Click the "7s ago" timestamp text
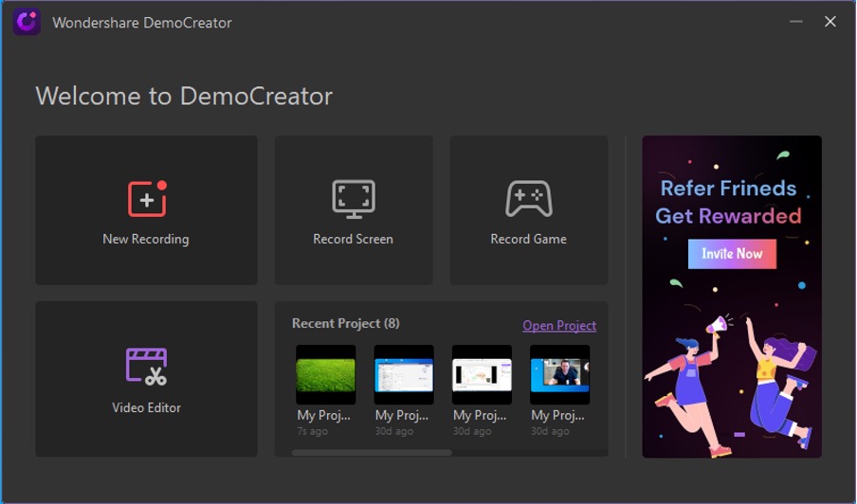857x504 pixels. coord(313,431)
